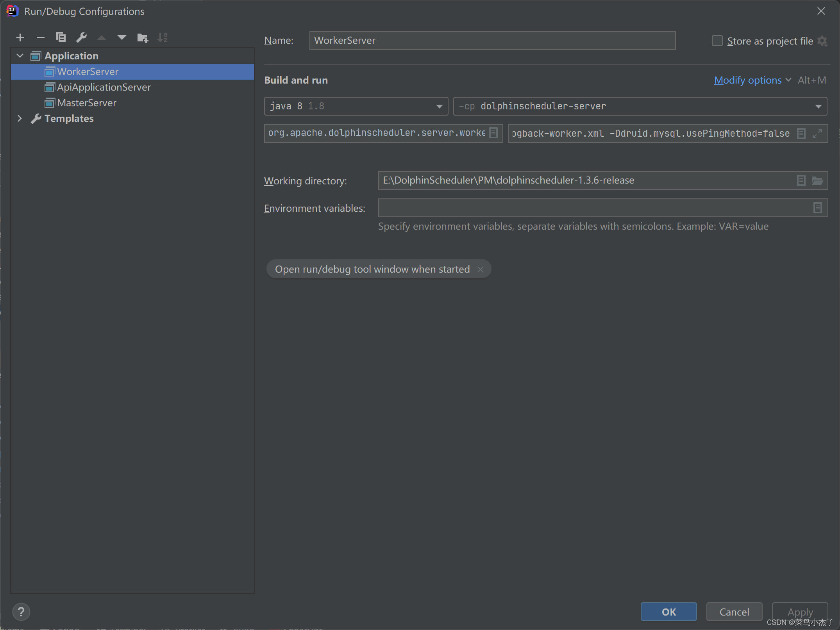
Task: Click the Cancel button
Action: click(734, 612)
